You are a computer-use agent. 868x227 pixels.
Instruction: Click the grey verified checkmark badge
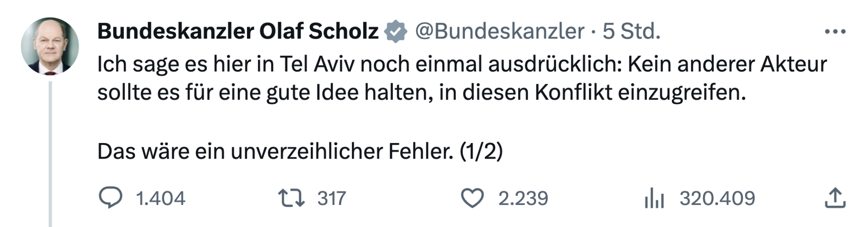[x=395, y=32]
